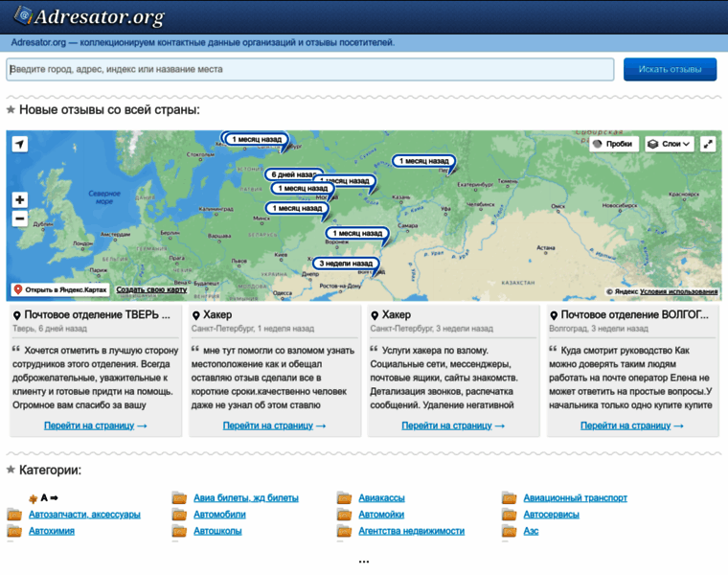The width and height of the screenshot is (728, 575).
Task: Click folder icon beside Автосервисы
Action: tap(510, 515)
